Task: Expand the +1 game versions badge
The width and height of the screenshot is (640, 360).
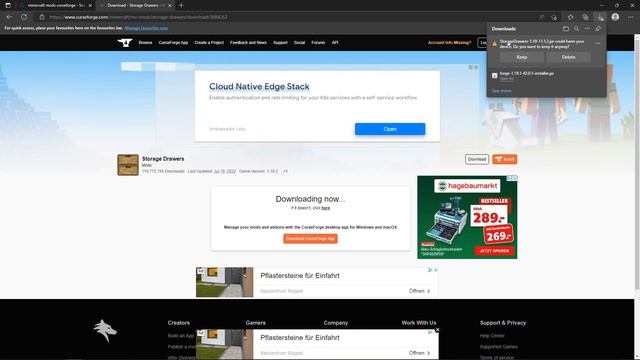Action: (x=285, y=171)
